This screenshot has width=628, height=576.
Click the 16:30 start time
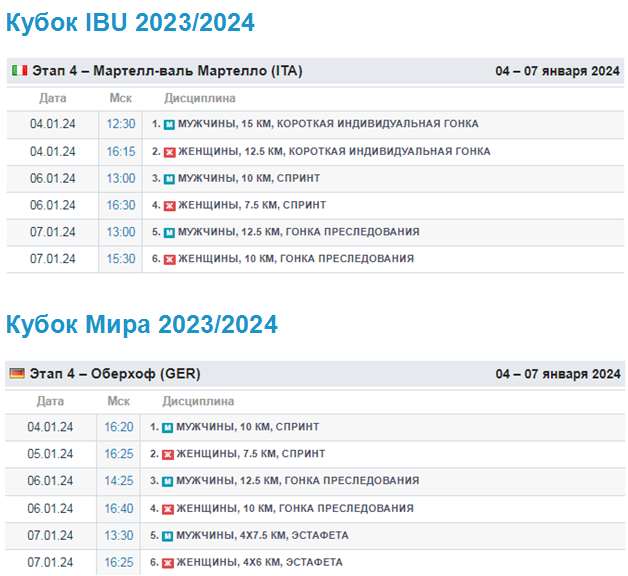click(121, 205)
